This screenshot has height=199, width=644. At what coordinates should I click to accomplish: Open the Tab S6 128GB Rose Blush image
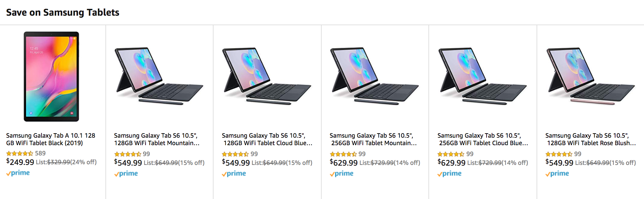click(590, 76)
